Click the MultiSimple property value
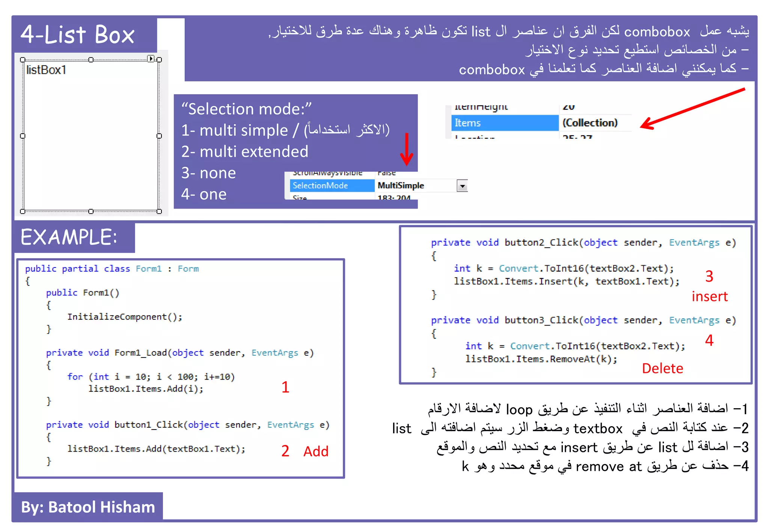Image resolution: width=769 pixels, height=532 pixels. click(x=401, y=185)
